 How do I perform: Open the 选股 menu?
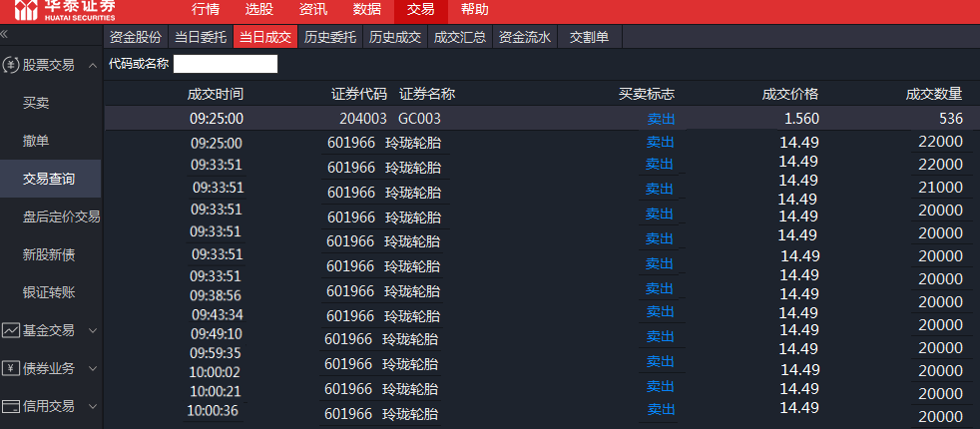point(258,9)
